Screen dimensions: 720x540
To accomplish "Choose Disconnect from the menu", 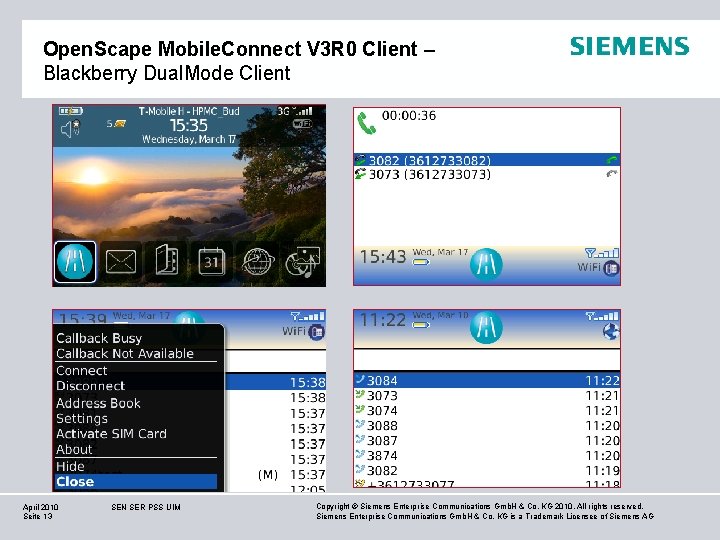I will (90, 386).
